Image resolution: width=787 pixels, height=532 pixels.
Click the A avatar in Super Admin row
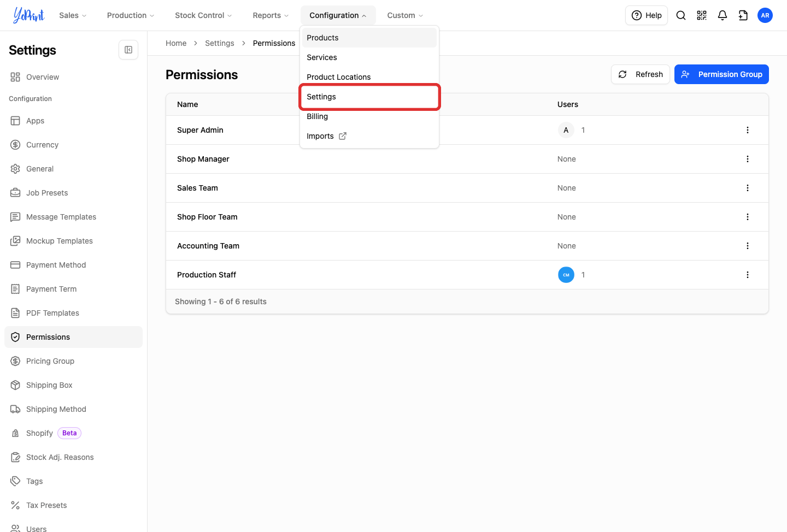coord(566,130)
